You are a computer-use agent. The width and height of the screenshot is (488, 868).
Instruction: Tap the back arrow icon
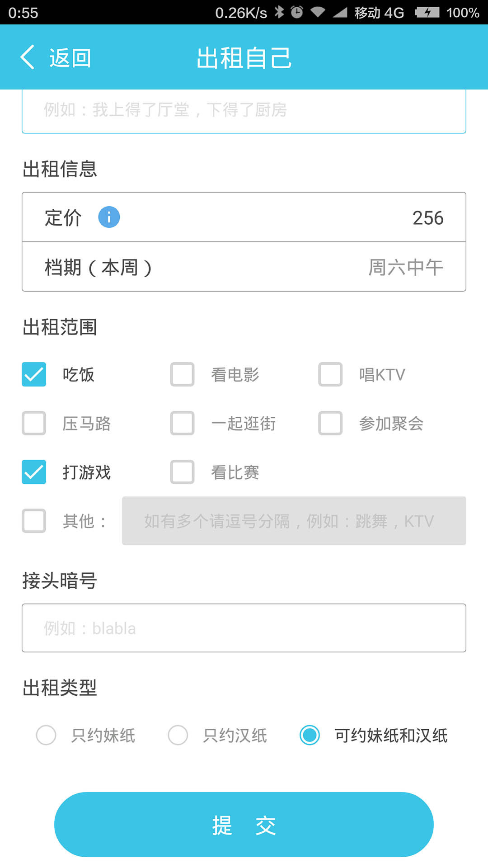[28, 57]
